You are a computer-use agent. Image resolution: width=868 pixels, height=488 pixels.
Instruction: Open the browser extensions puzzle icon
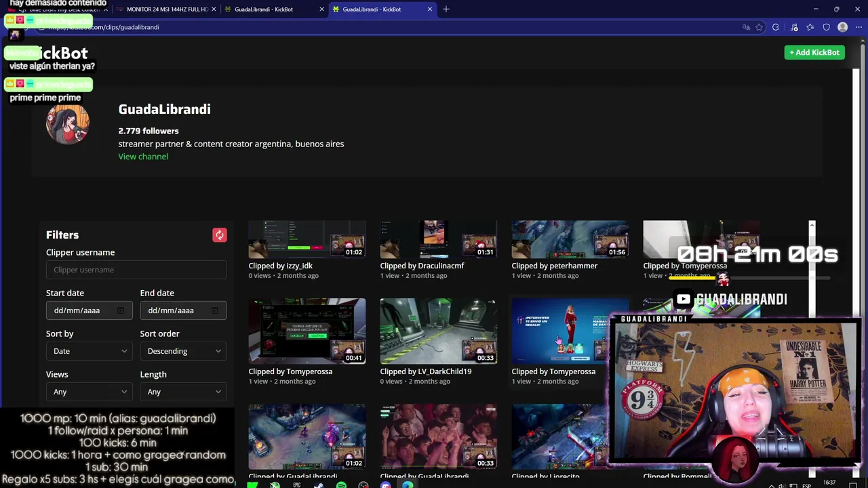pos(776,27)
